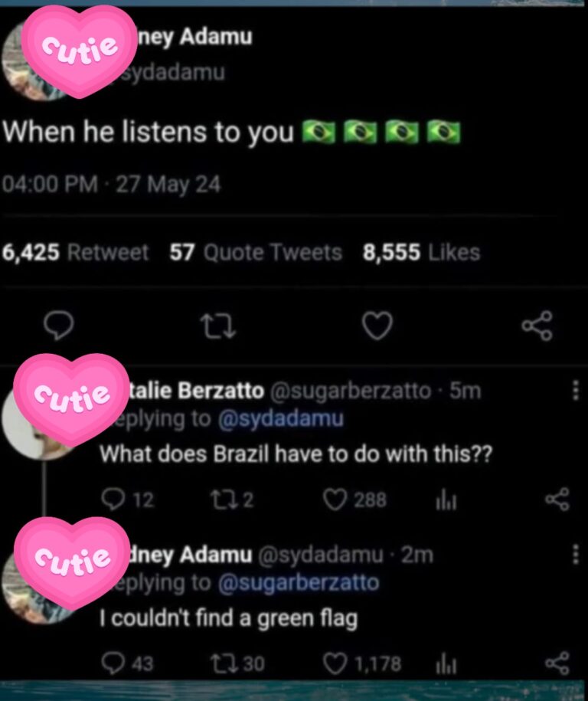Open the 57 Quote Tweets list
The width and height of the screenshot is (588, 701).
(256, 253)
